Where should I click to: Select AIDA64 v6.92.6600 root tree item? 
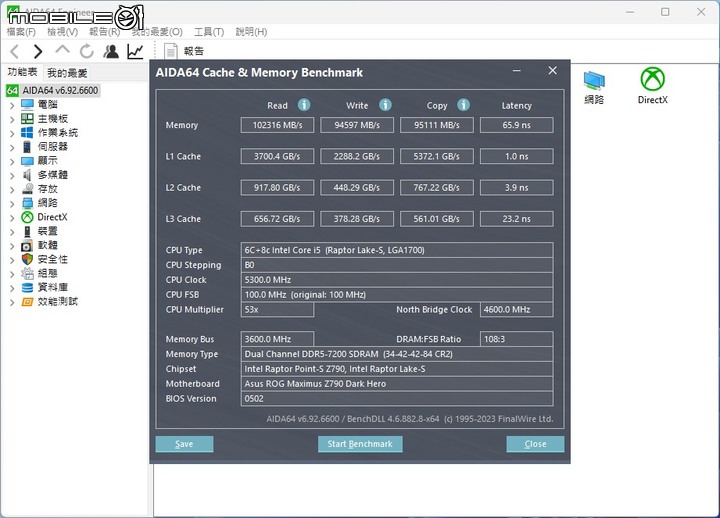pos(60,90)
